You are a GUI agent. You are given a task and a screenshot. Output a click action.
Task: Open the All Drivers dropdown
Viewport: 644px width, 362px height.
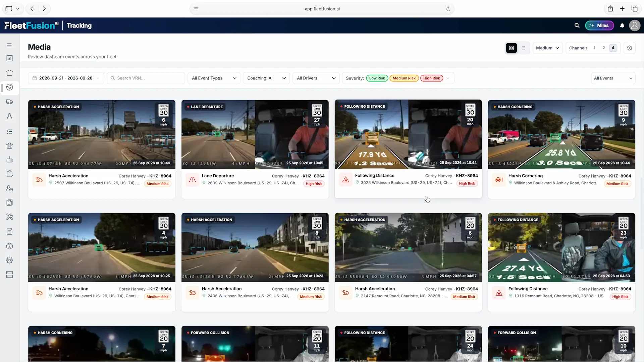point(316,78)
